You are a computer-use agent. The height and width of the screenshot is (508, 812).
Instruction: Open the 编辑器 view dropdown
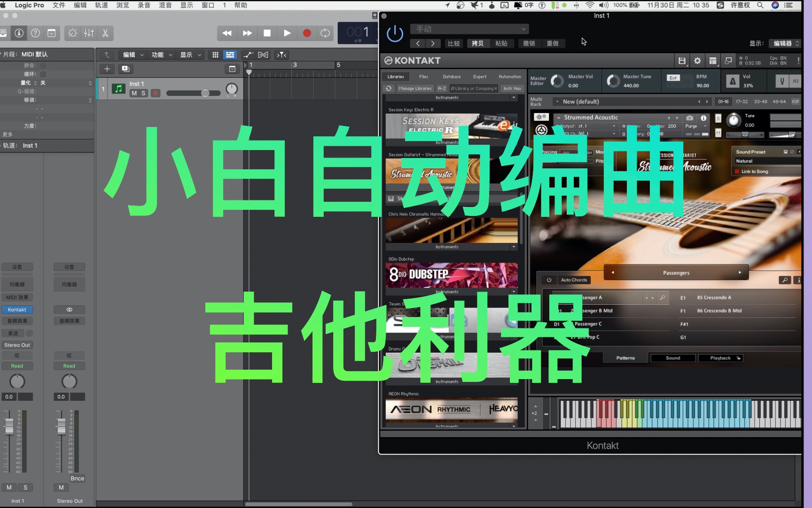tap(785, 43)
